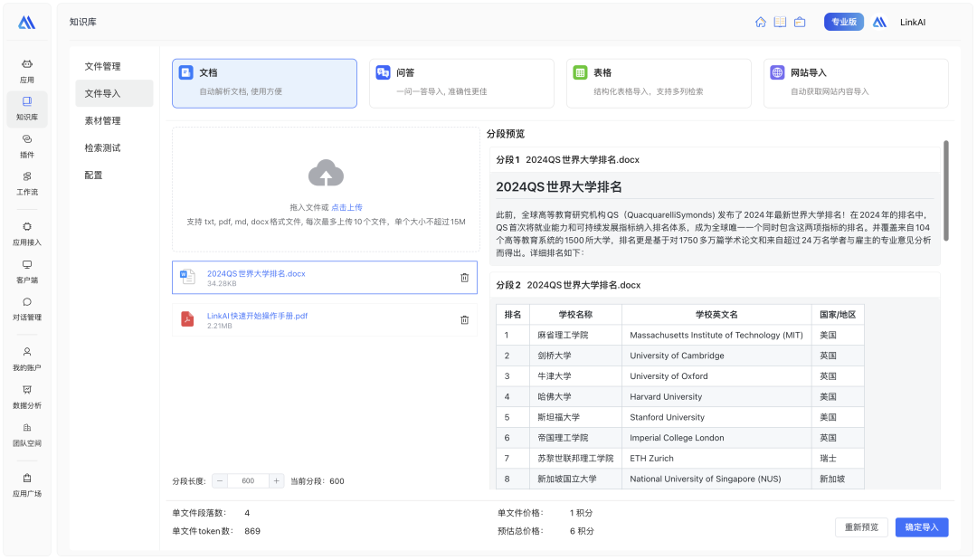Remove LinkAI快速开始操作手册.pdf with trash icon
This screenshot has width=977, height=560.
[x=464, y=319]
